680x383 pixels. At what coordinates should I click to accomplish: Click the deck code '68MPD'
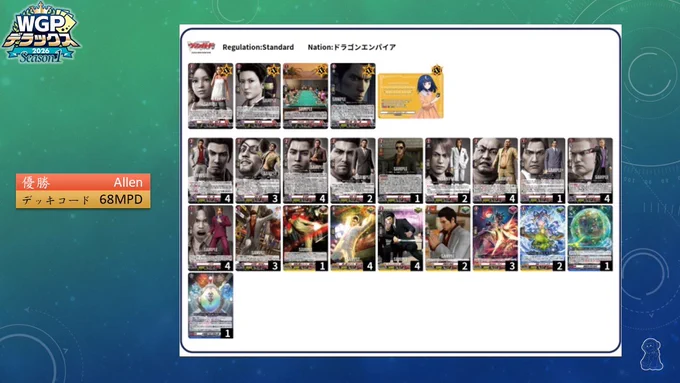(x=121, y=199)
